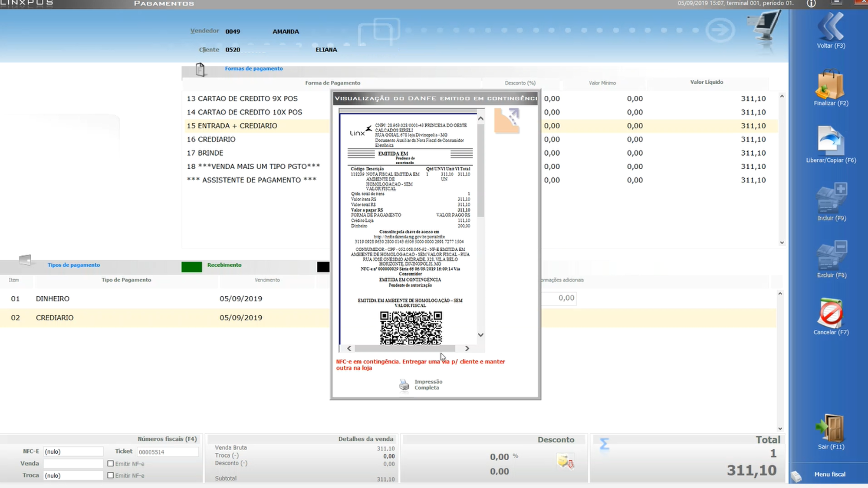Click Formas de pagamento link

[253, 69]
